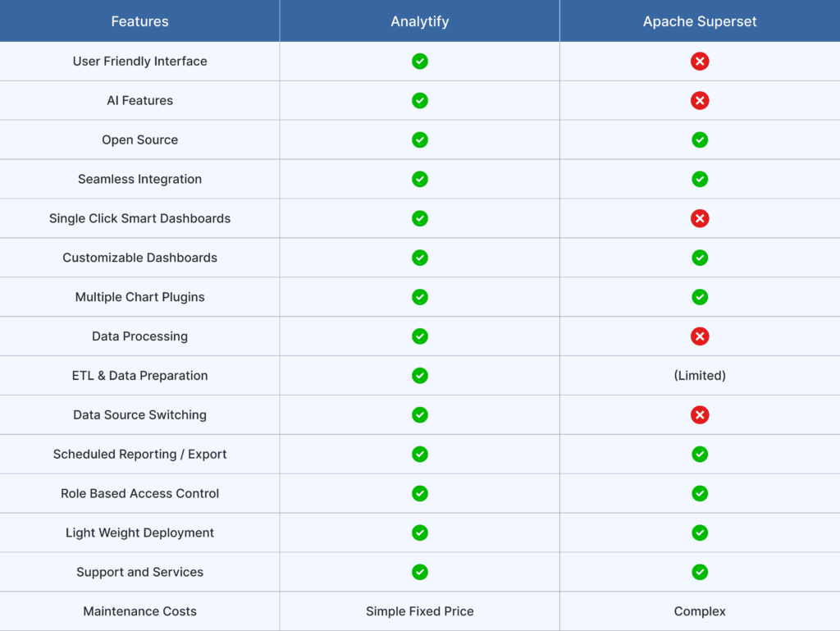840x631 pixels.
Task: Select the Maintenance Costs feature label
Action: pyautogui.click(x=139, y=611)
